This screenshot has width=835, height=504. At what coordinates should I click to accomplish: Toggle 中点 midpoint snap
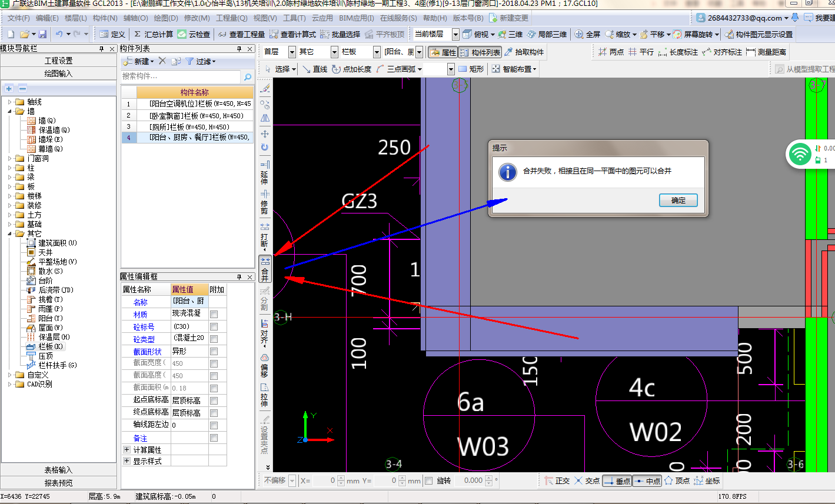647,480
